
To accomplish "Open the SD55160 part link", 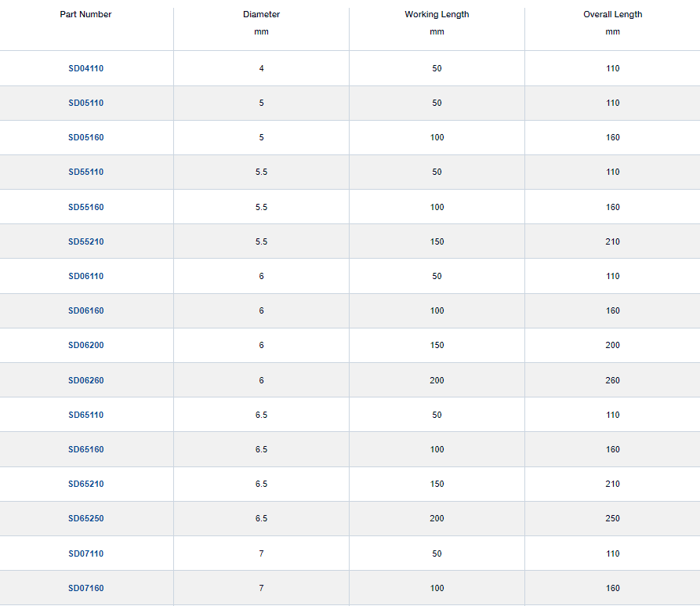I will coord(85,207).
